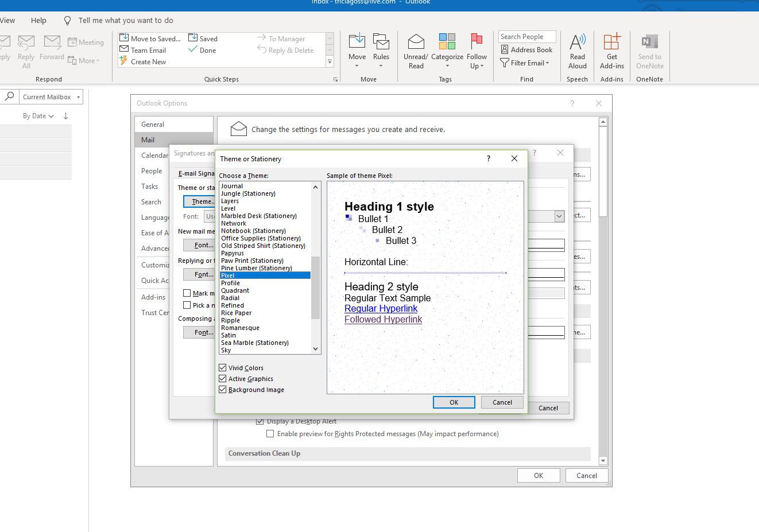The image size is (759, 532).
Task: Open Get Add-ins store
Action: coord(611,51)
